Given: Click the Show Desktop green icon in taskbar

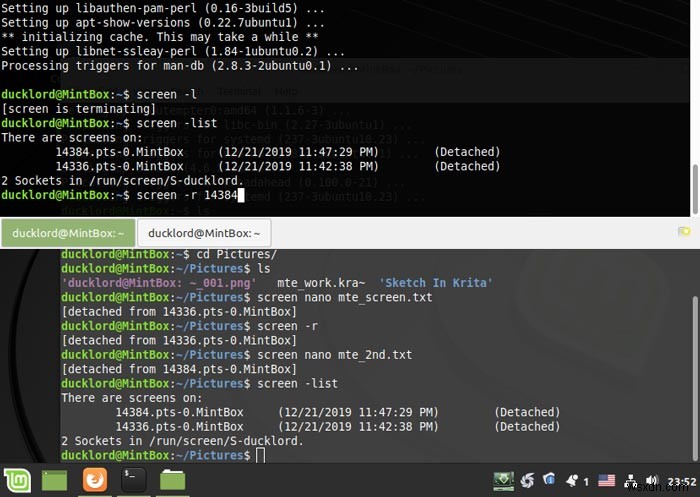Looking at the screenshot, I should (54, 480).
